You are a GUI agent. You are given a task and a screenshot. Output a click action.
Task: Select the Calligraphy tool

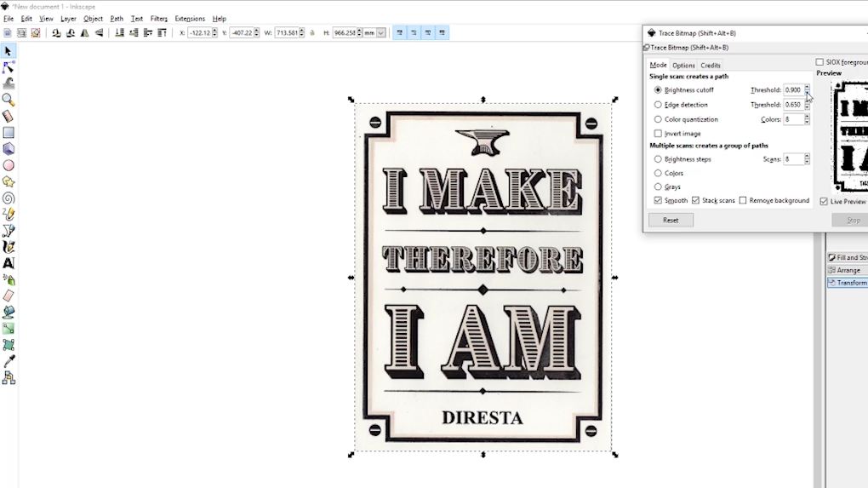[x=9, y=247]
